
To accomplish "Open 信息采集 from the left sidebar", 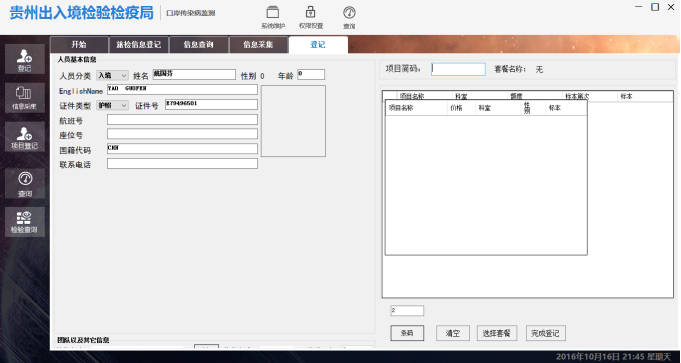I will (x=25, y=98).
